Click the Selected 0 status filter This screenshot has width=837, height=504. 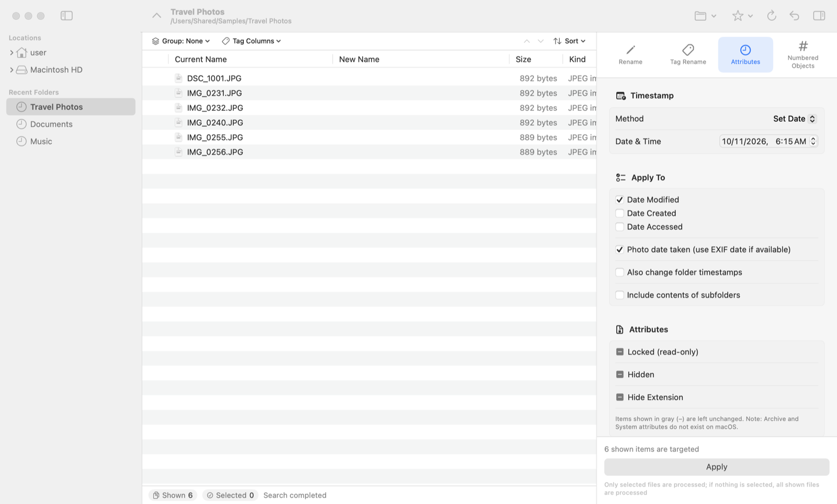click(x=230, y=495)
